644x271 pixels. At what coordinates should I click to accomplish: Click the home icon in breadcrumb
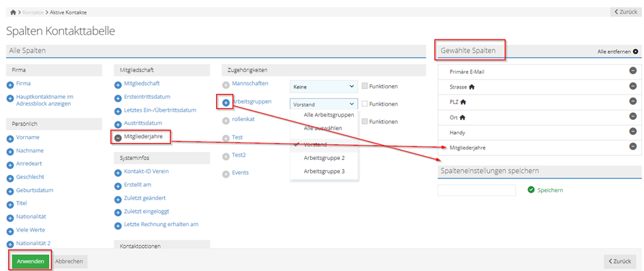tap(13, 12)
